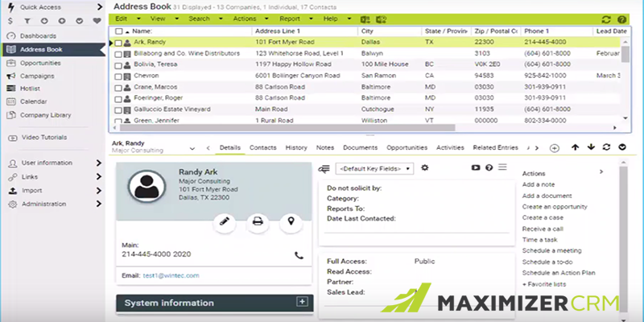The image size is (644, 322).
Task: Check the box for Billabong and Co. Wine Distributors
Action: 118,53
